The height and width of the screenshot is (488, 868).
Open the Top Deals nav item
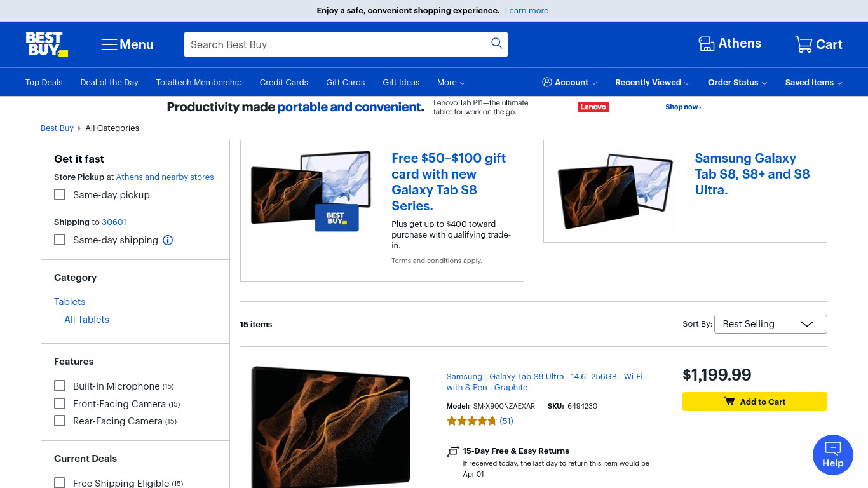click(x=44, y=83)
